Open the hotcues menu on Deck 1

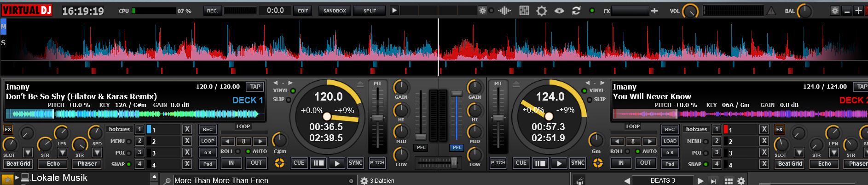pos(119,129)
